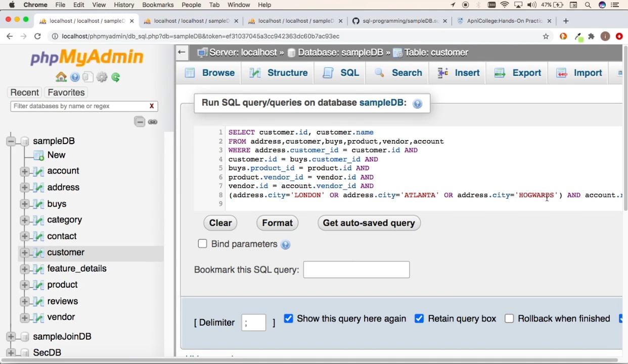Click the Format button
This screenshot has width=628, height=364.
pos(277,223)
